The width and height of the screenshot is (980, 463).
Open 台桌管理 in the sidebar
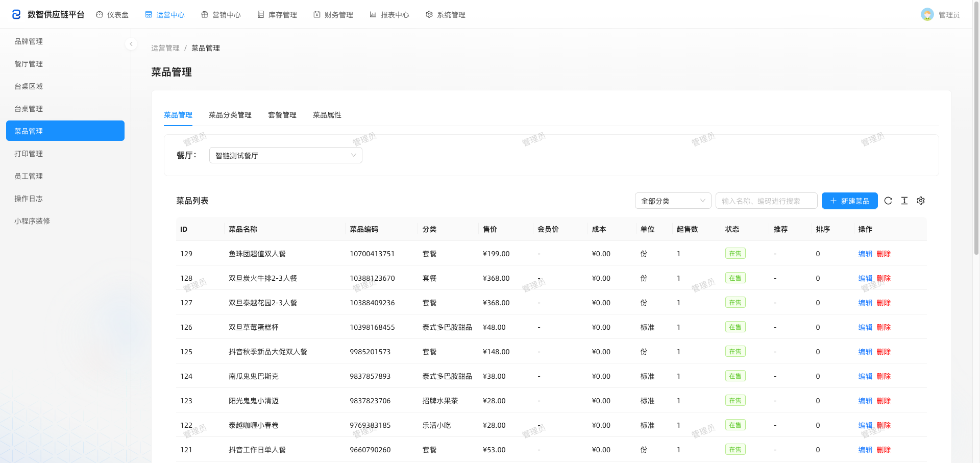coord(65,109)
